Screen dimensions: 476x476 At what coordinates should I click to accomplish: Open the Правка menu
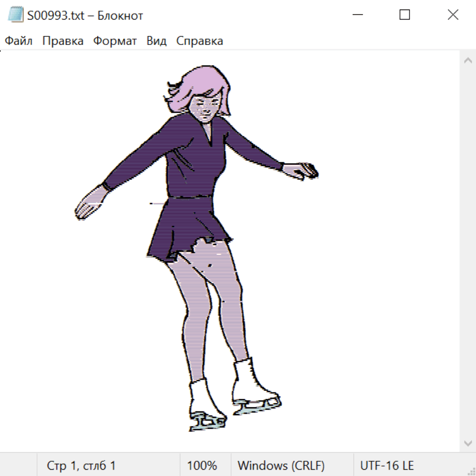[x=62, y=41]
